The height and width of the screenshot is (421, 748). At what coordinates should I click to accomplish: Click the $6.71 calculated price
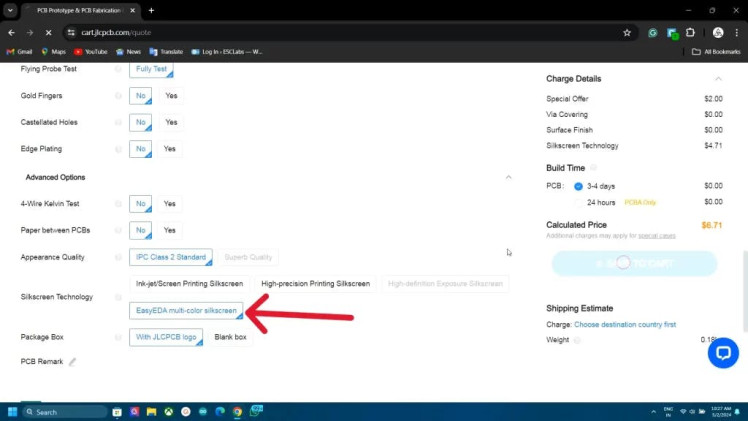[x=711, y=225]
